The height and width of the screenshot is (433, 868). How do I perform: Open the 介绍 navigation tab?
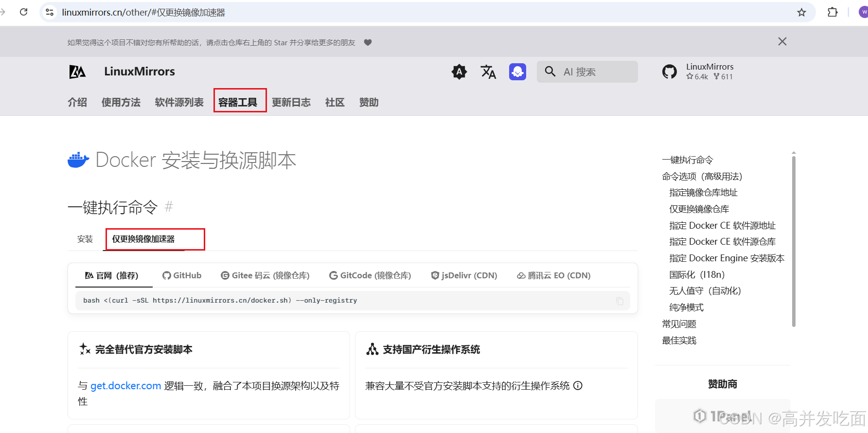77,102
